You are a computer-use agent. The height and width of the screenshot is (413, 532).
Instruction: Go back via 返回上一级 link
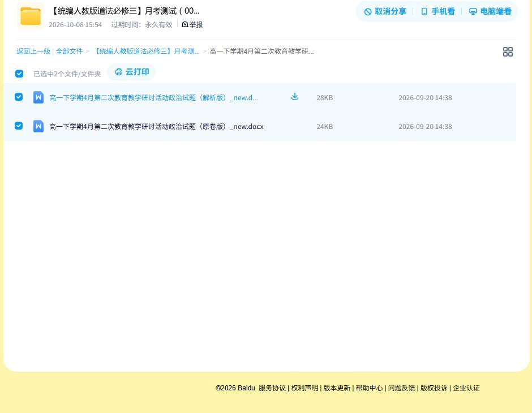tap(33, 51)
